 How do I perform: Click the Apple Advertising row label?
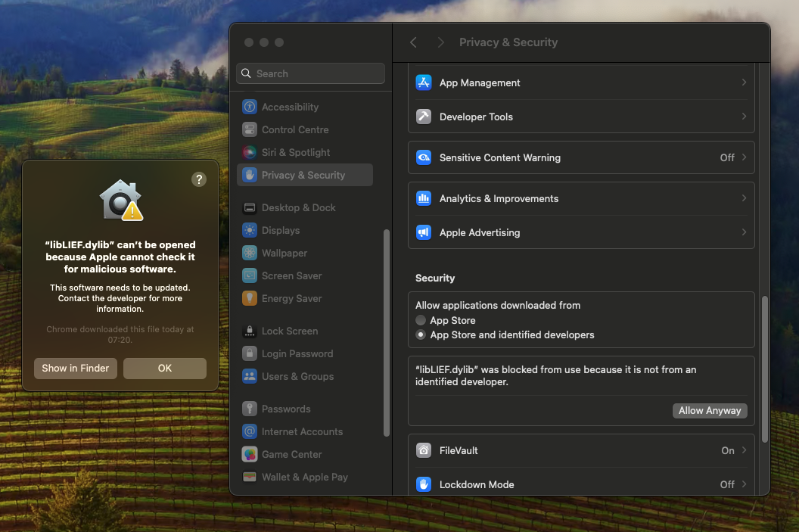pyautogui.click(x=480, y=232)
